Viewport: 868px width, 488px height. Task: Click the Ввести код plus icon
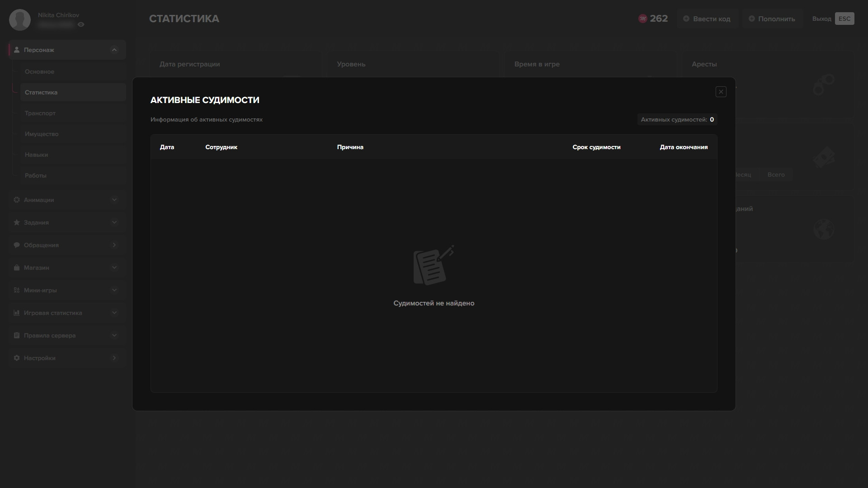(686, 19)
